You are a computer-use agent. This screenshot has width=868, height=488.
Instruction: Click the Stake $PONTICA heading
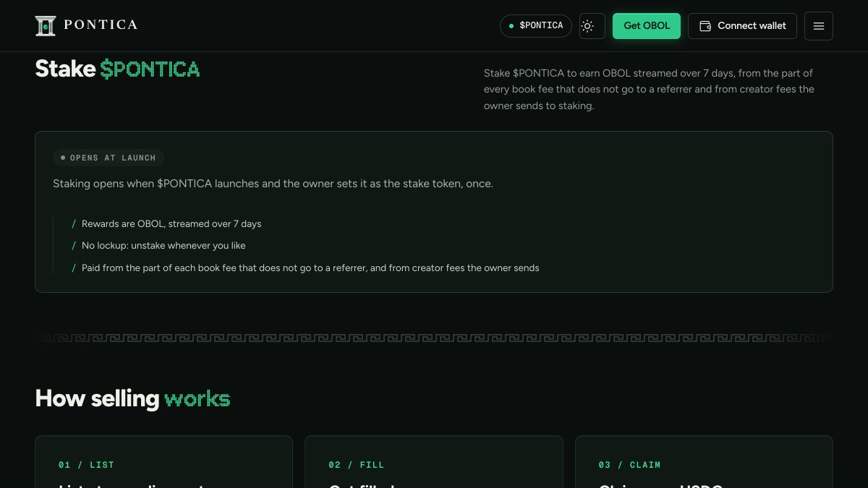click(x=117, y=69)
